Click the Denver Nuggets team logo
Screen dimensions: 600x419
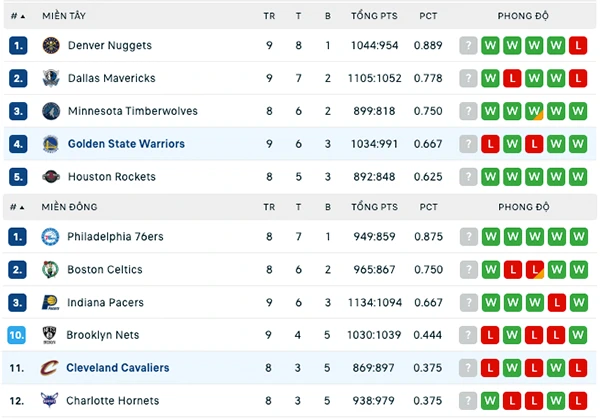point(51,46)
